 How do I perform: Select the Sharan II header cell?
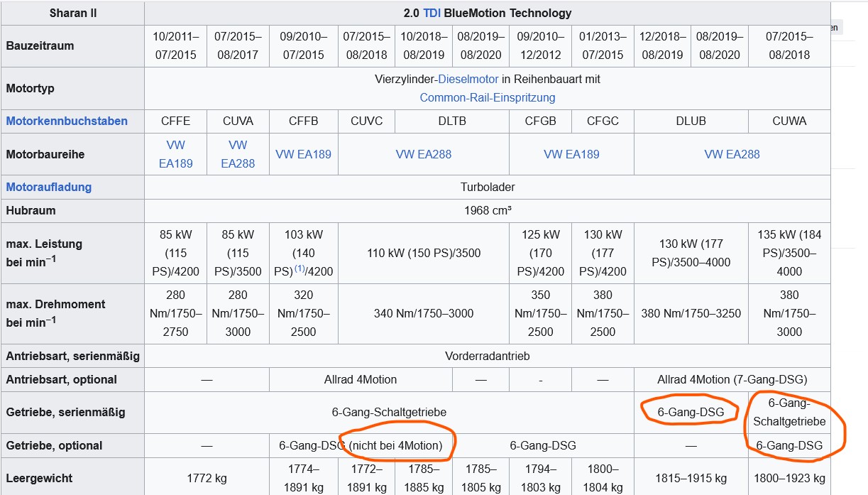73,13
